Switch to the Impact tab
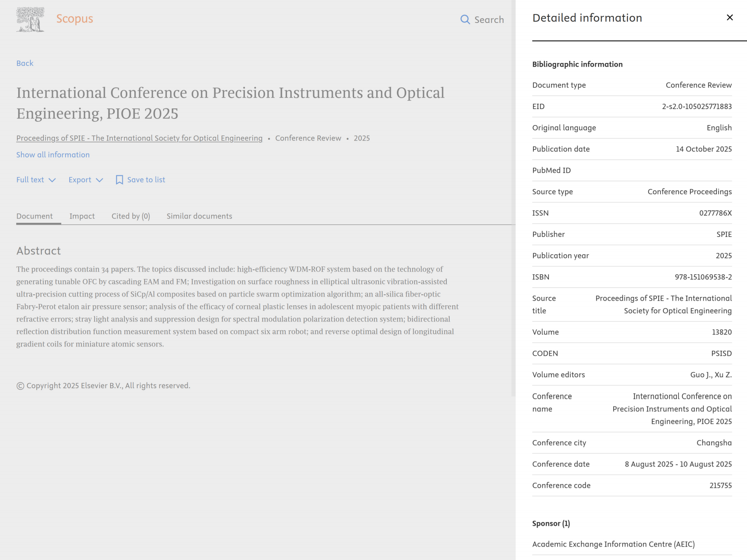Image resolution: width=747 pixels, height=560 pixels. (82, 216)
